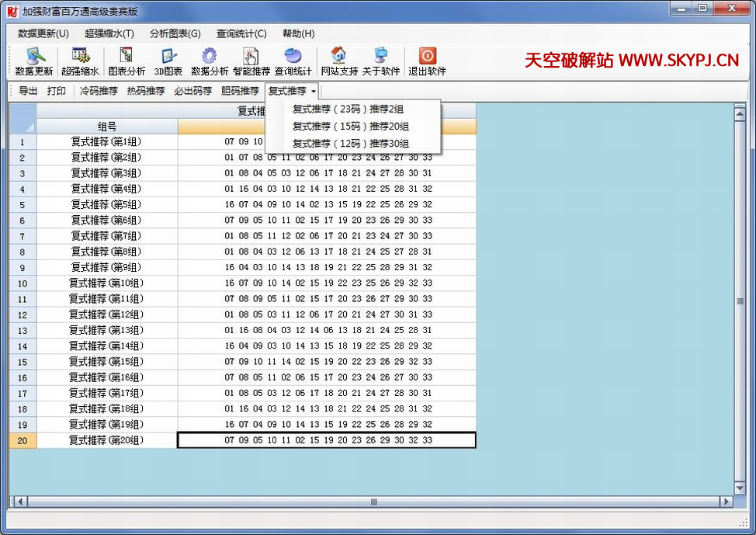The width and height of the screenshot is (756, 535).
Task: Open 网站支持 house icon
Action: [338, 56]
